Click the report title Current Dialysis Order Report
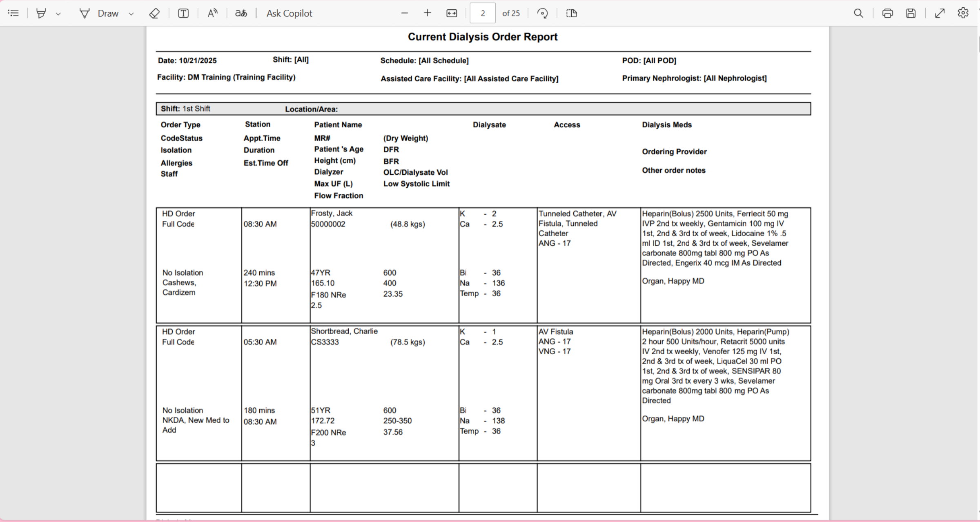980x522 pixels. [x=483, y=37]
